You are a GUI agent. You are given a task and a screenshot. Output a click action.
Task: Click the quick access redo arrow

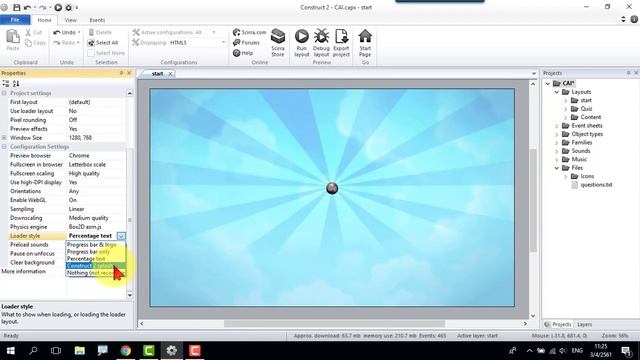point(42,7)
